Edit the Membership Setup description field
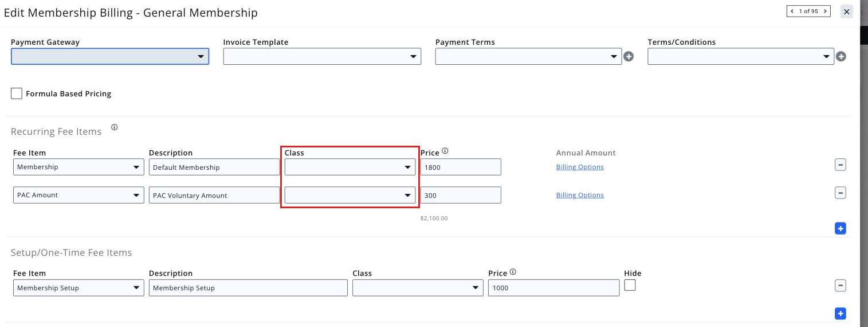 point(248,287)
